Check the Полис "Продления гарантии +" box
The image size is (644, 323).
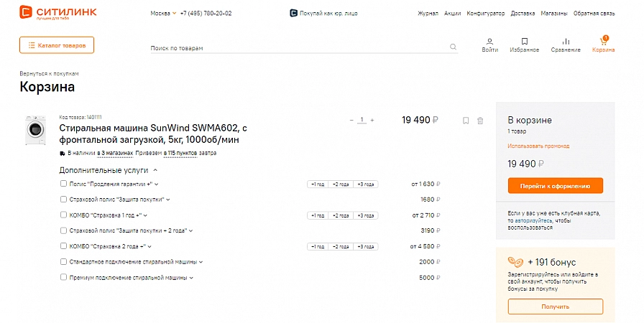pyautogui.click(x=63, y=184)
